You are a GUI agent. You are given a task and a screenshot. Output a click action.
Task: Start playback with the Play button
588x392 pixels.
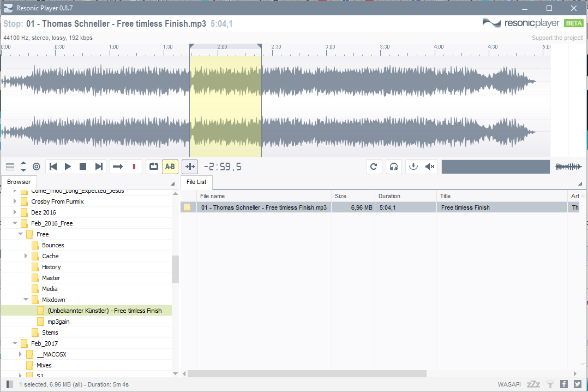[68, 167]
